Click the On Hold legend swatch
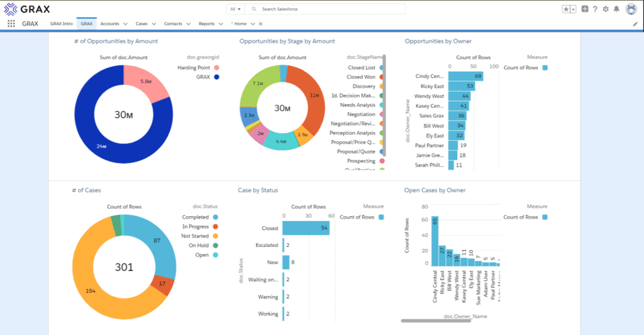644x335 pixels. click(x=216, y=246)
